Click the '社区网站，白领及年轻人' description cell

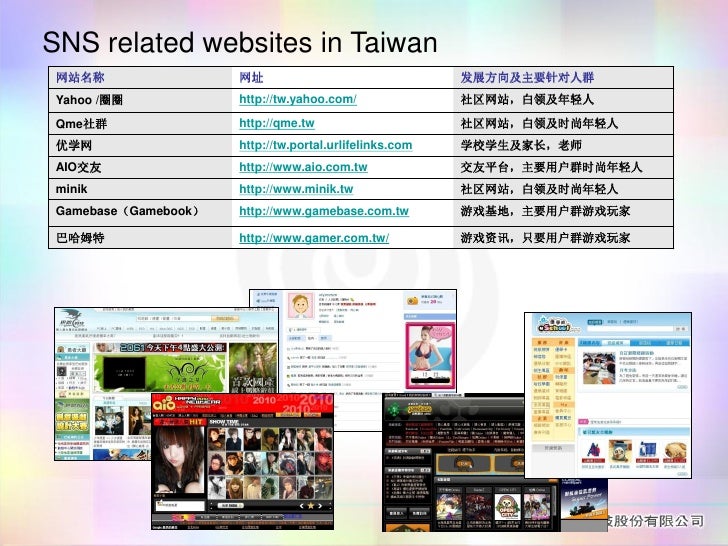[x=563, y=100]
